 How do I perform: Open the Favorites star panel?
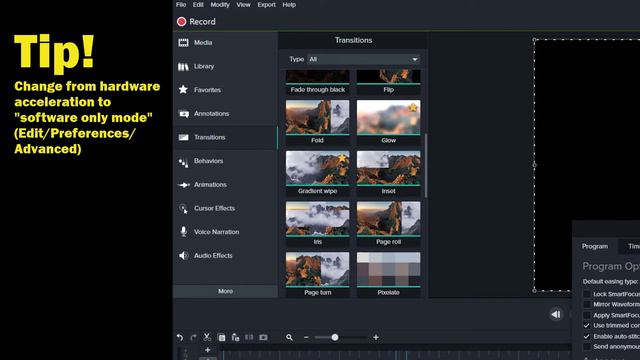click(225, 90)
